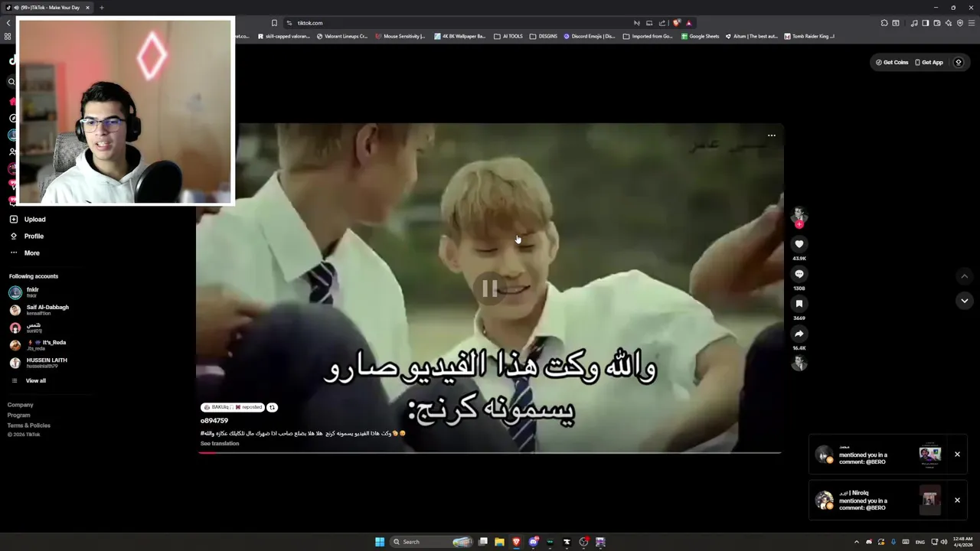Open the three-dot video options menu
The width and height of the screenshot is (980, 551).
(771, 135)
